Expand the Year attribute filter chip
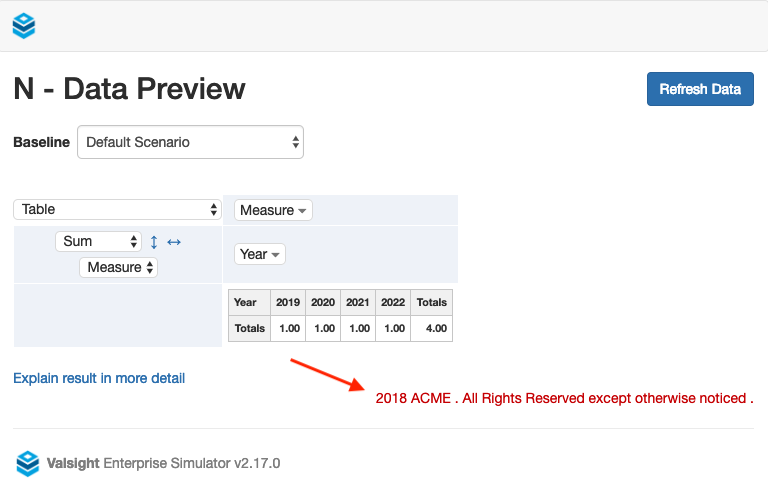 click(x=260, y=254)
